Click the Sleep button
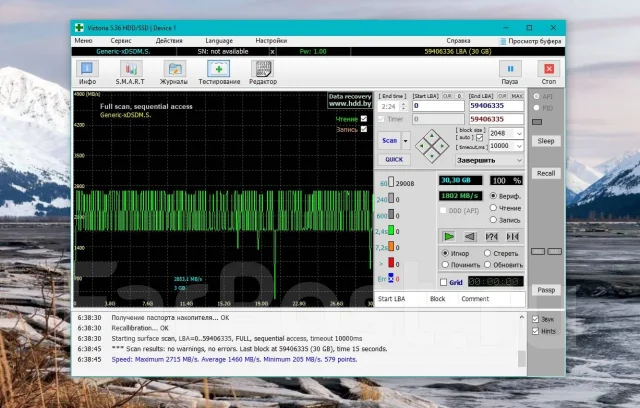640x408 pixels. click(546, 141)
